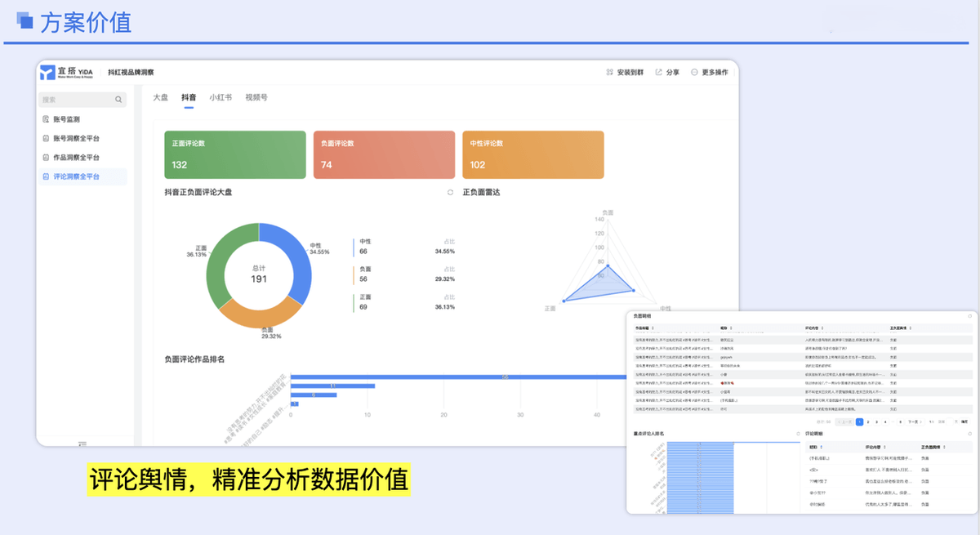Click the 安装到群 icon in header
Screen dimensions: 980x535
click(609, 72)
